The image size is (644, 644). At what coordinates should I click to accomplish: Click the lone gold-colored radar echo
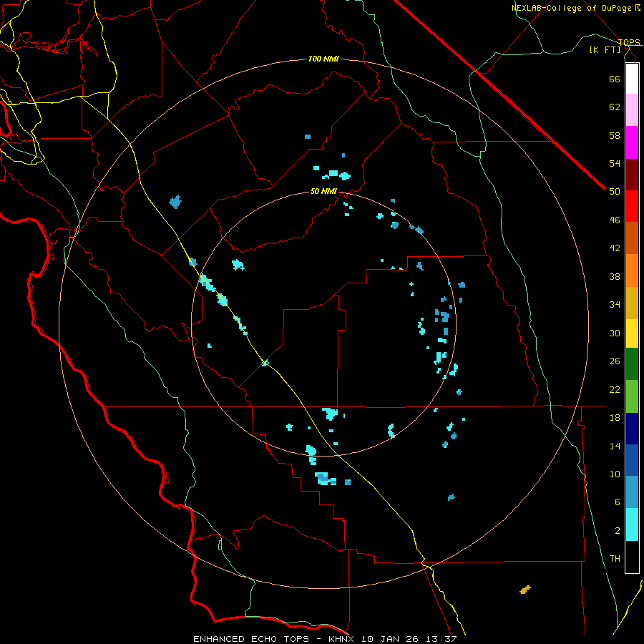point(525,590)
